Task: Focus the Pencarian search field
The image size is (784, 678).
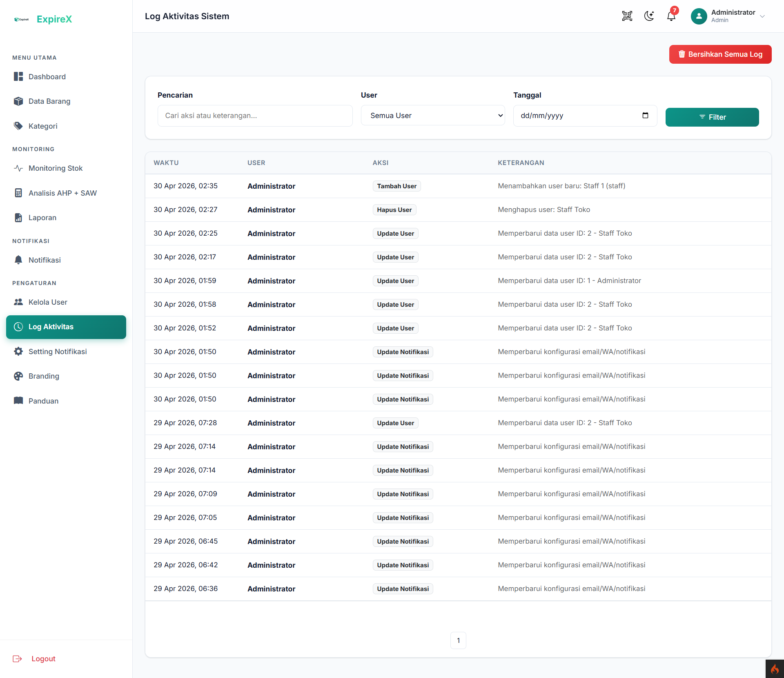Action: click(x=255, y=116)
